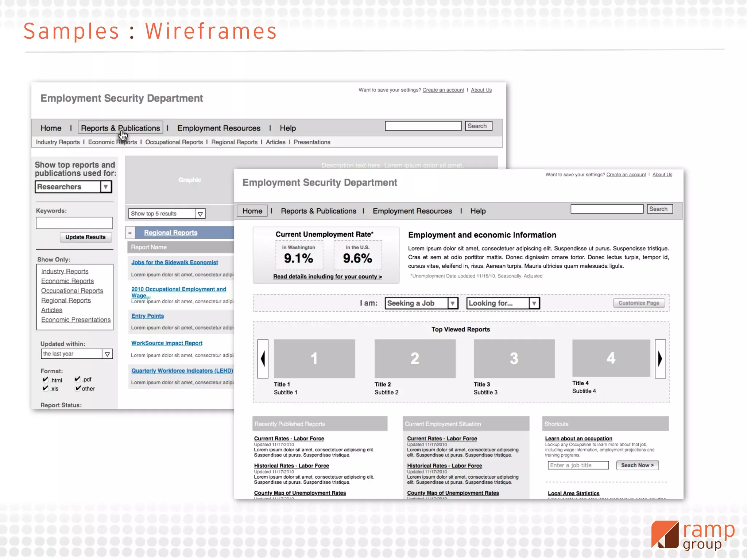
Task: Click Search button in back window
Action: point(479,126)
